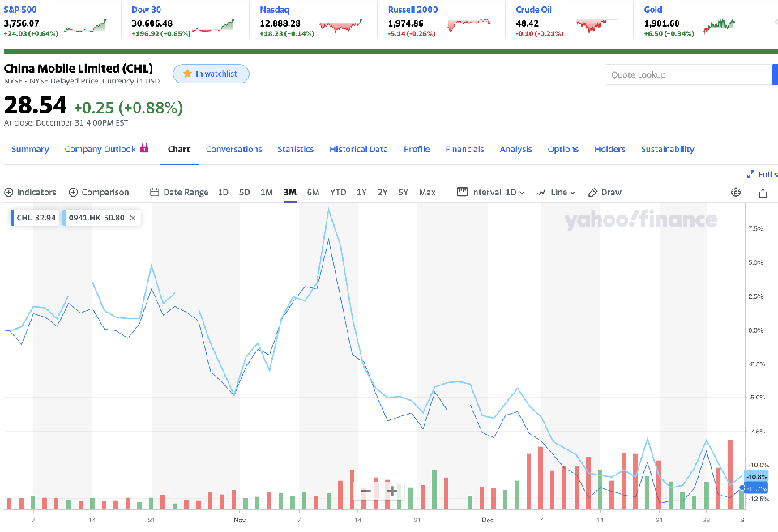This screenshot has height=532, width=778.
Task: Remove 0941.HK comparison with X
Action: (133, 218)
